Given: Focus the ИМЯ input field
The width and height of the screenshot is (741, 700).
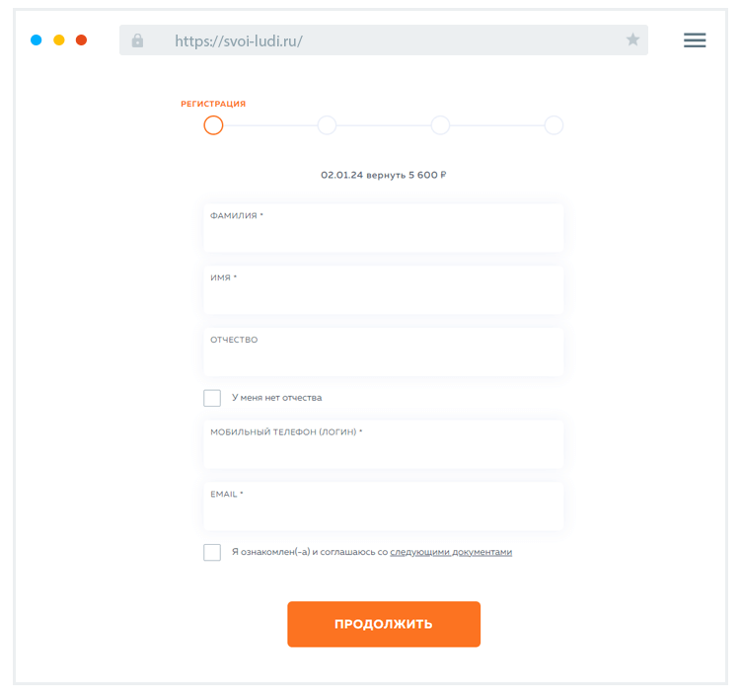Looking at the screenshot, I should 383,295.
